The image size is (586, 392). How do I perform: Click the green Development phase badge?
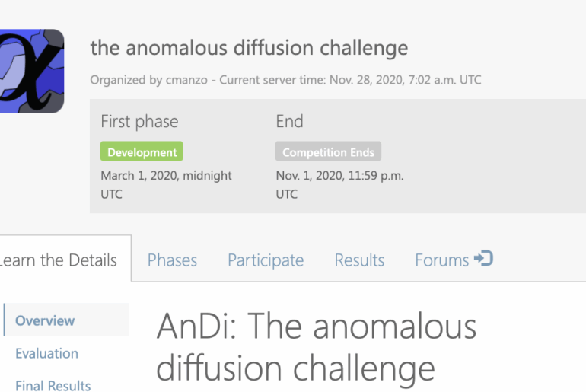click(142, 152)
